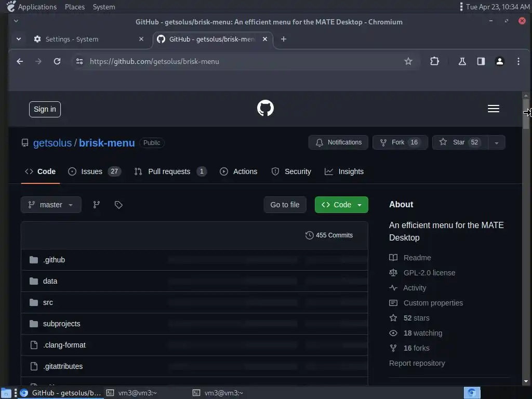Open the .clang-format file
The image size is (532, 399).
click(64, 345)
